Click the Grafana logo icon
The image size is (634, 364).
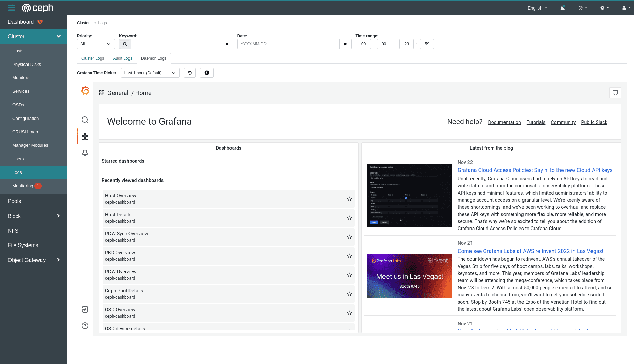tap(85, 90)
